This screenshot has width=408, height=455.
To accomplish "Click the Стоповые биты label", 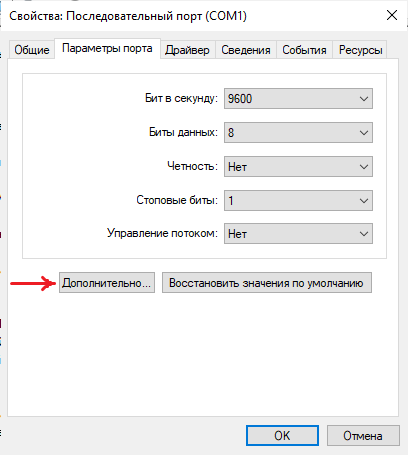I will pos(177,200).
